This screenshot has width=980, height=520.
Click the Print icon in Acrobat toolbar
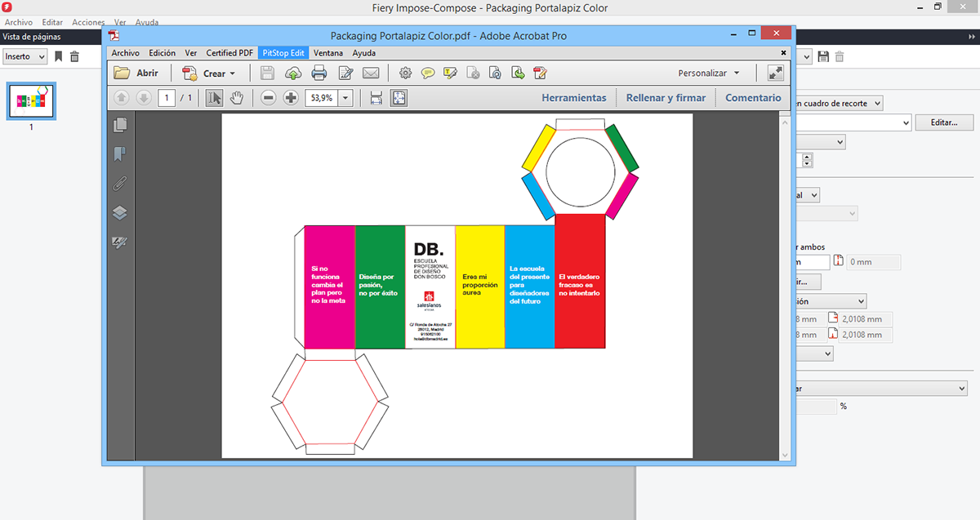[x=318, y=73]
